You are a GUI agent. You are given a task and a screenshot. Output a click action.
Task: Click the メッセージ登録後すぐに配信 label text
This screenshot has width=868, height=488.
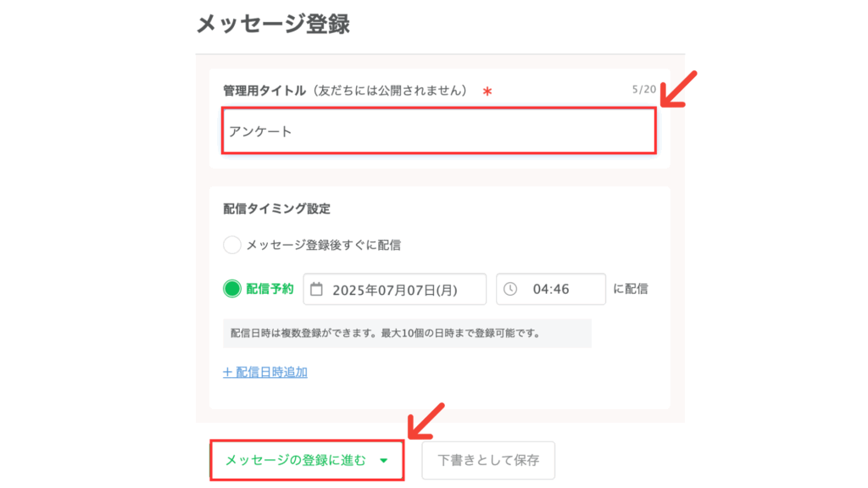point(323,245)
